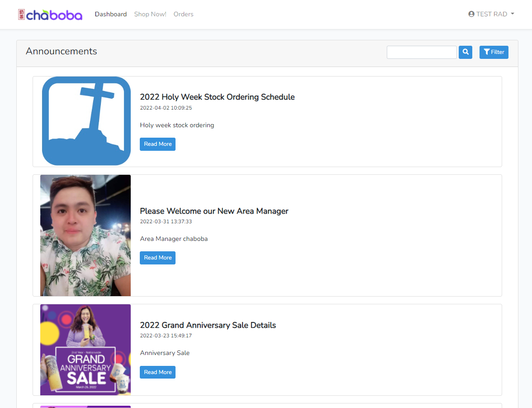The width and height of the screenshot is (532, 408).
Task: Focus the announcements search input field
Action: [x=422, y=52]
